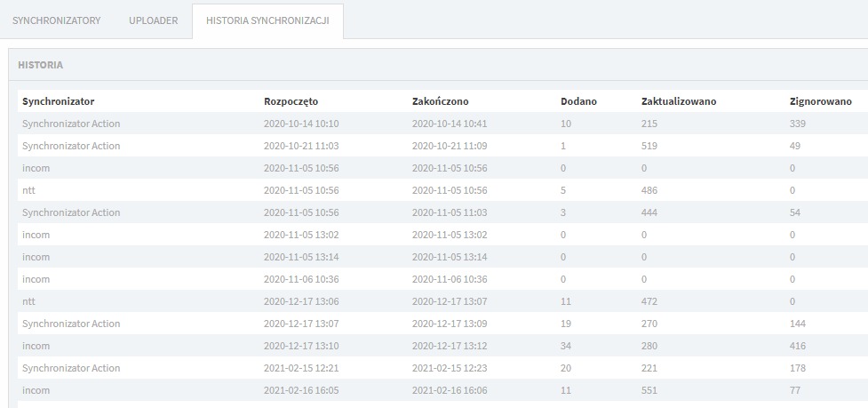Switch to the SYNCHRONIZATORY tab
The height and width of the screenshot is (408, 868).
[57, 20]
